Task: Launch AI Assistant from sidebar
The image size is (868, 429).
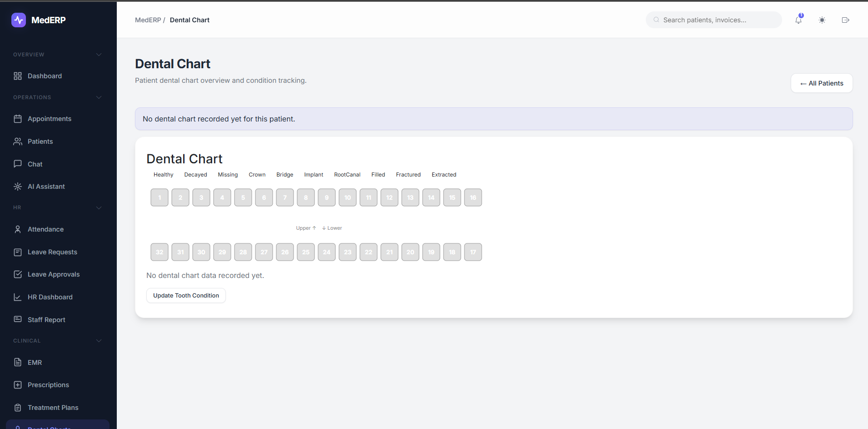Action: [46, 187]
